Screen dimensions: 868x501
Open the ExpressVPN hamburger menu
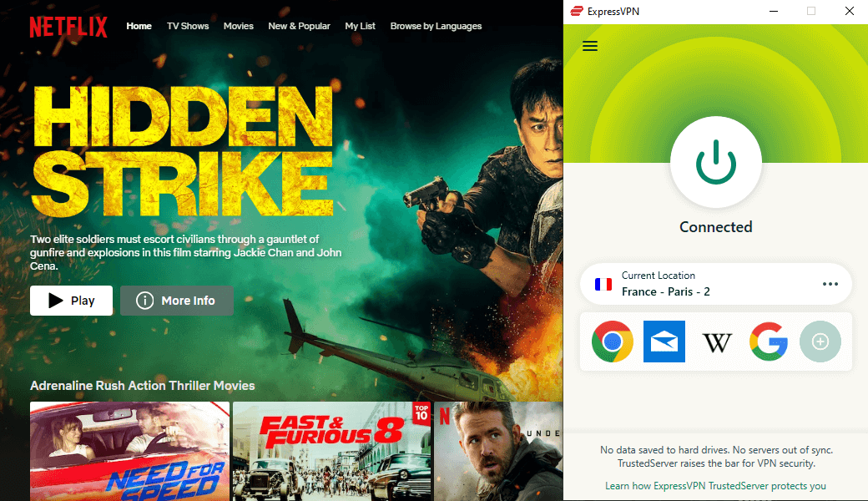point(590,46)
